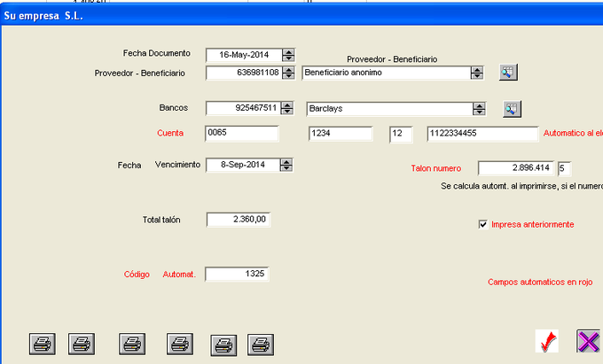Decrease Fecha Documento with down arrow

pyautogui.click(x=288, y=58)
